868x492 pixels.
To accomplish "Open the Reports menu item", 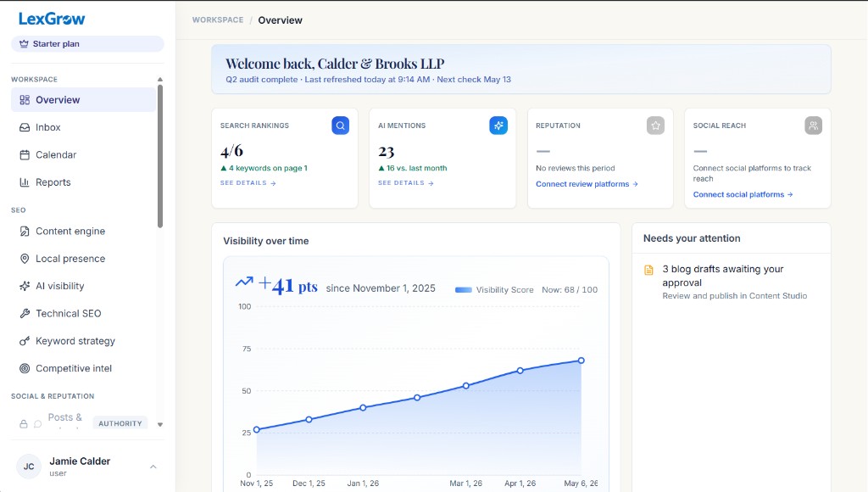I will tap(83, 182).
